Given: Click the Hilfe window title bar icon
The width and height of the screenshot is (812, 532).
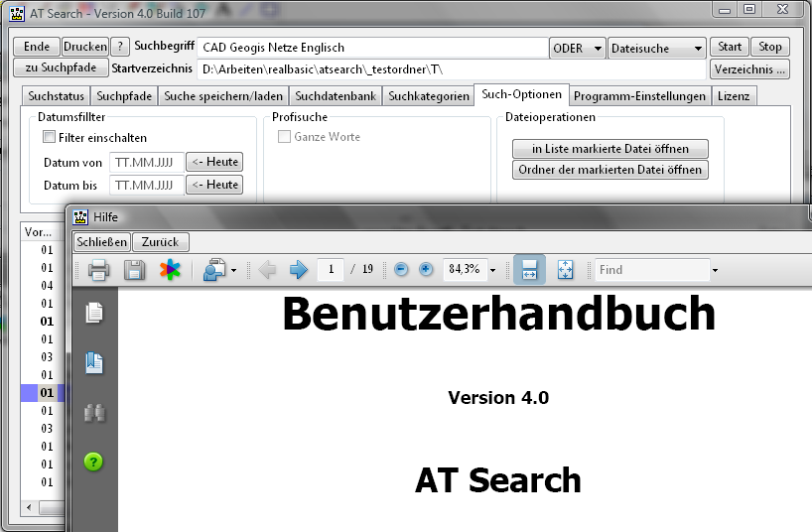Looking at the screenshot, I should [x=80, y=217].
